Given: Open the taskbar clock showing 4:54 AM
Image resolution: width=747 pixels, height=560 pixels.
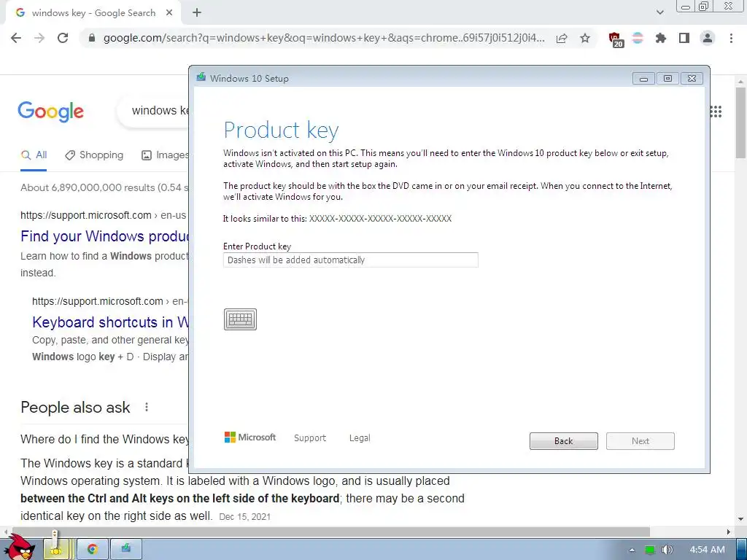Looking at the screenshot, I should click(708, 550).
